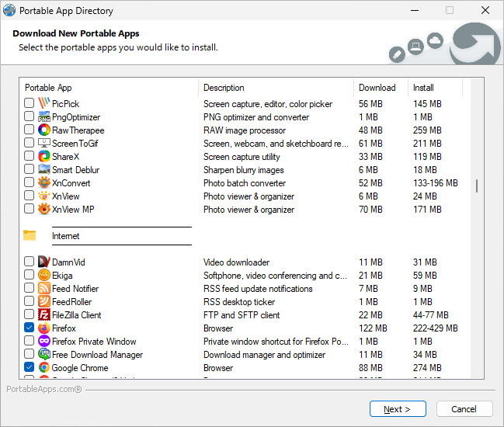Enable the ScreenToGif checkbox
Image resolution: width=504 pixels, height=427 pixels.
coord(29,144)
